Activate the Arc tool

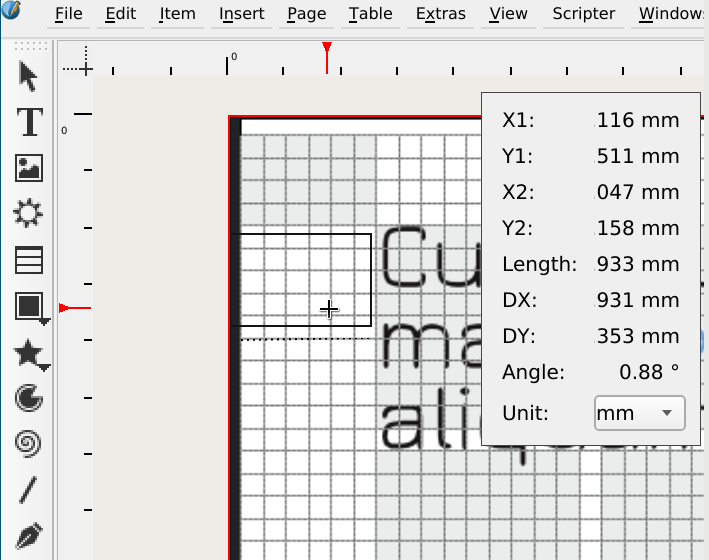[x=29, y=399]
